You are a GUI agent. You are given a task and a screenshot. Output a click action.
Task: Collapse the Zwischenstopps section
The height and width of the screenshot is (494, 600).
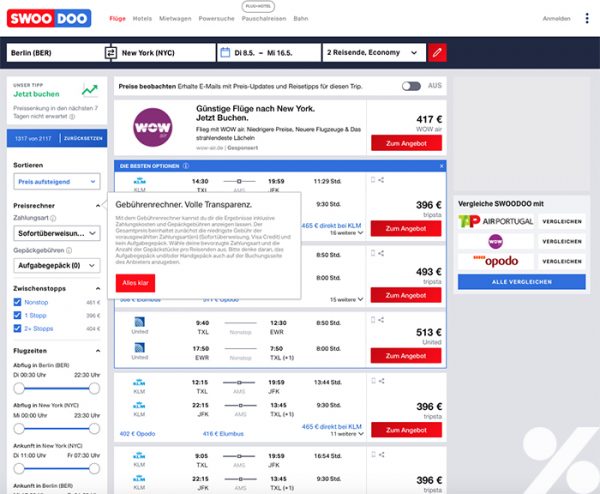pos(98,289)
